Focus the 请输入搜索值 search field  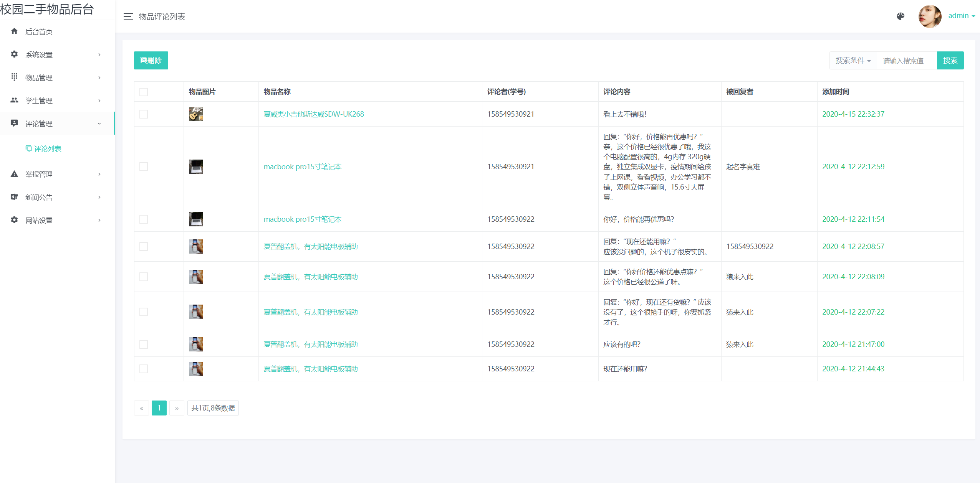(x=906, y=61)
